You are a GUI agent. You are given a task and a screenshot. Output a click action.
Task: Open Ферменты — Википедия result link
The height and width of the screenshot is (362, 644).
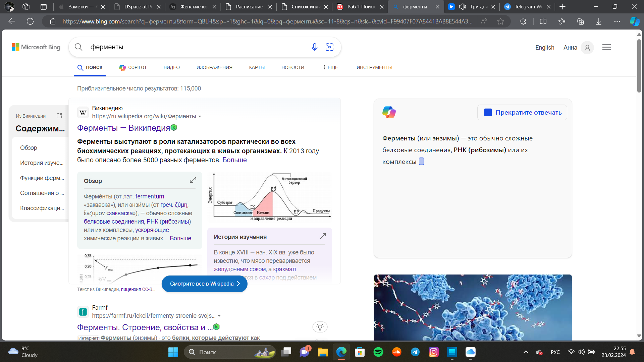pyautogui.click(x=124, y=128)
